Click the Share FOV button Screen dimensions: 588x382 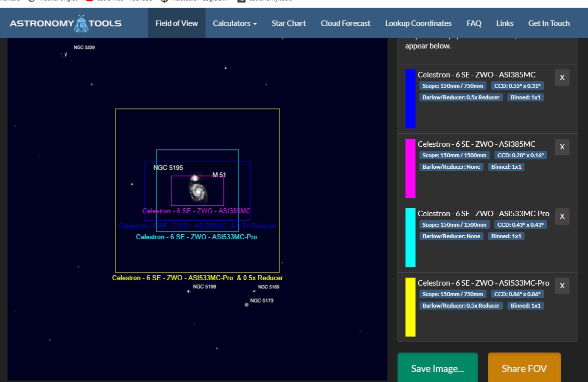(524, 368)
